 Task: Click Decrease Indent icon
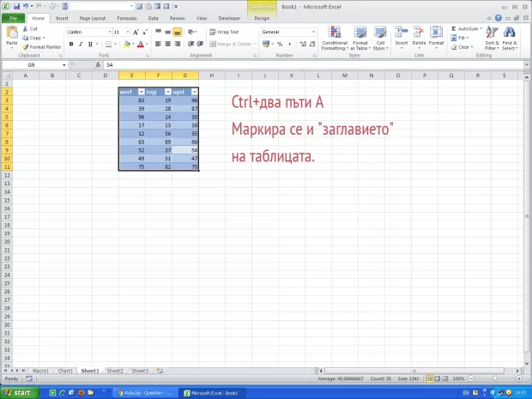[x=191, y=44]
